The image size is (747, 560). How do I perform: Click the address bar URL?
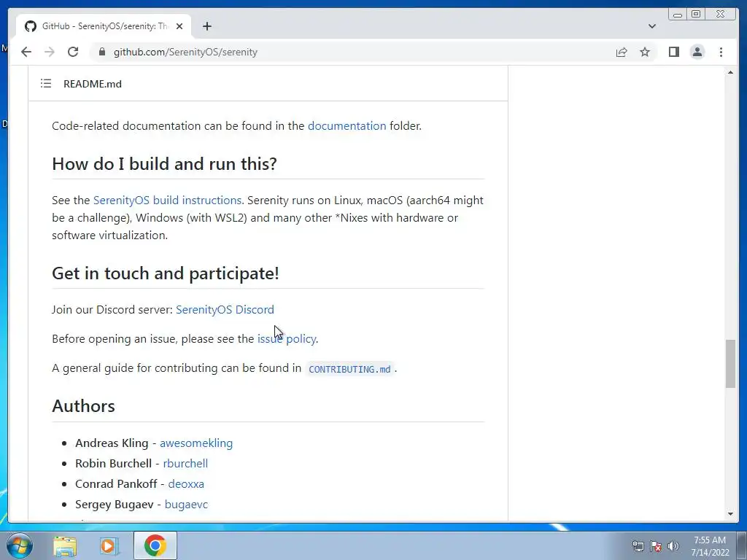185,52
